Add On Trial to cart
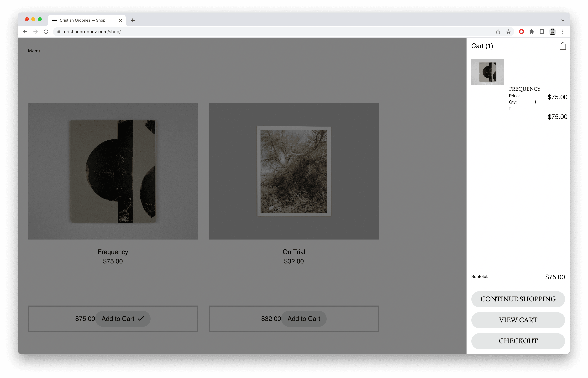This screenshot has width=588, height=378. click(x=304, y=319)
